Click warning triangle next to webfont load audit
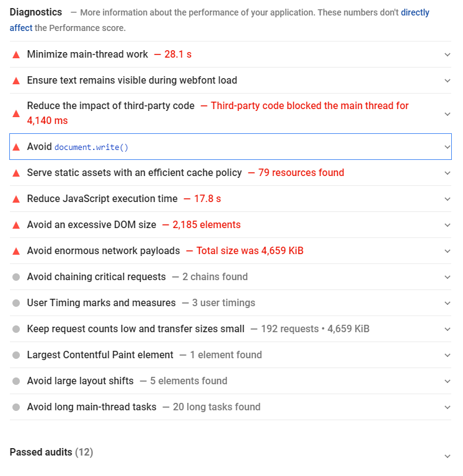Viewport: 463px width, 476px height. [16, 81]
